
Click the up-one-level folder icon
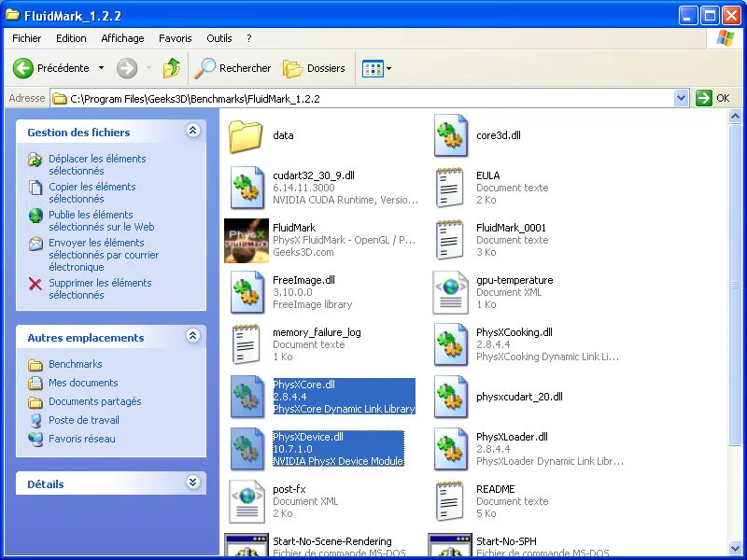coord(172,68)
